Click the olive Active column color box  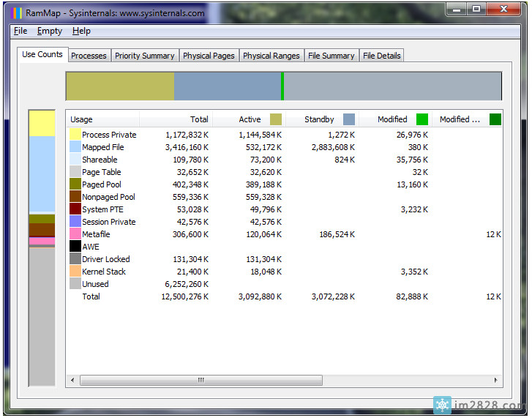[276, 119]
